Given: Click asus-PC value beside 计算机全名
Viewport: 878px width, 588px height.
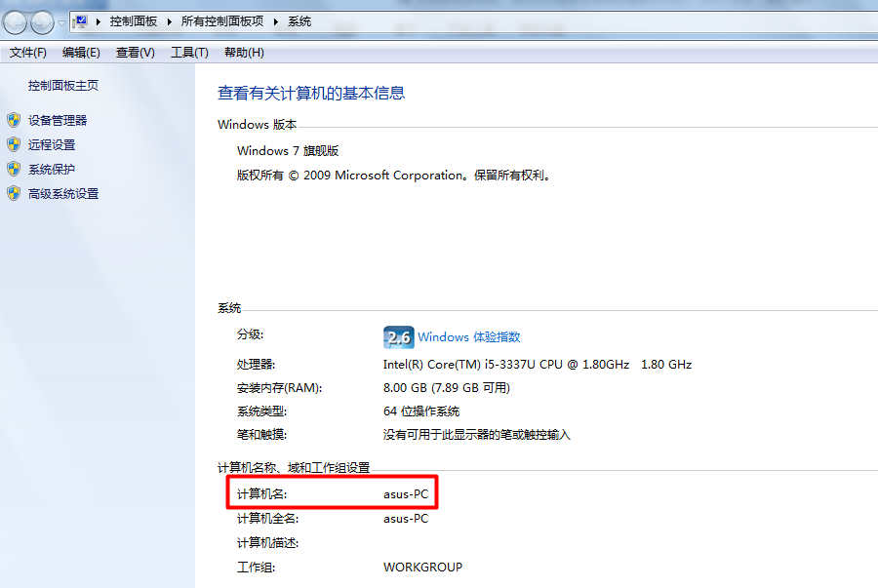Looking at the screenshot, I should click(406, 519).
